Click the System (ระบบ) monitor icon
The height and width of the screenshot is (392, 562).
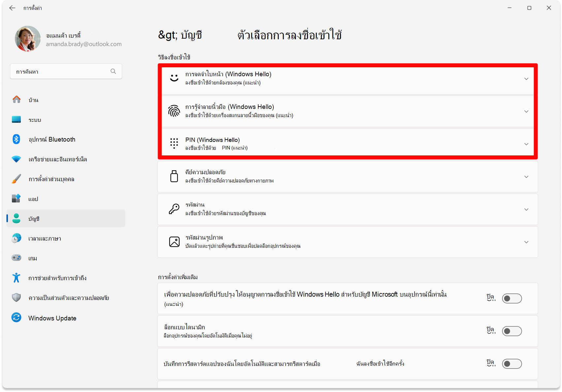click(16, 119)
